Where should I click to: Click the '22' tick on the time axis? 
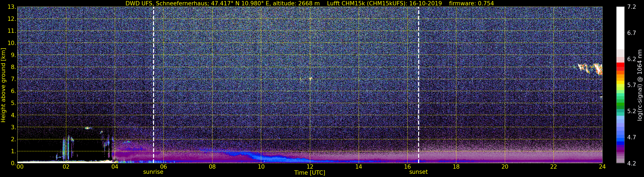pyautogui.click(x=554, y=167)
